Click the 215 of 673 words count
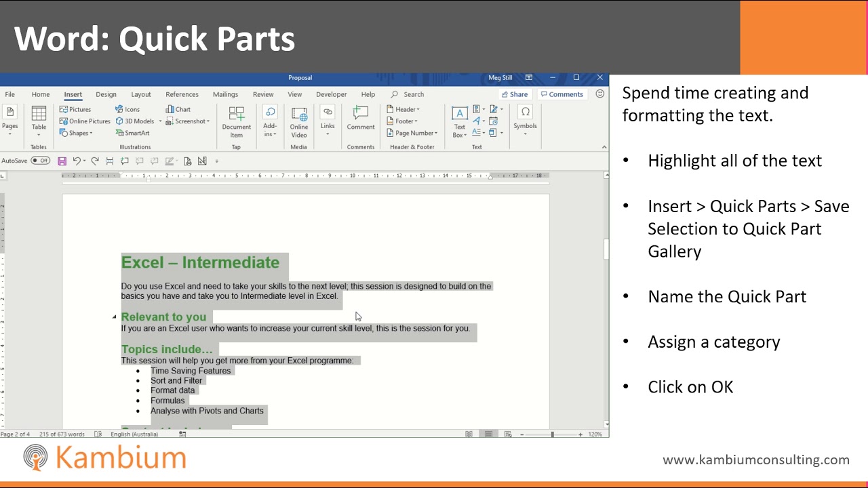The height and width of the screenshot is (488, 868). click(62, 434)
